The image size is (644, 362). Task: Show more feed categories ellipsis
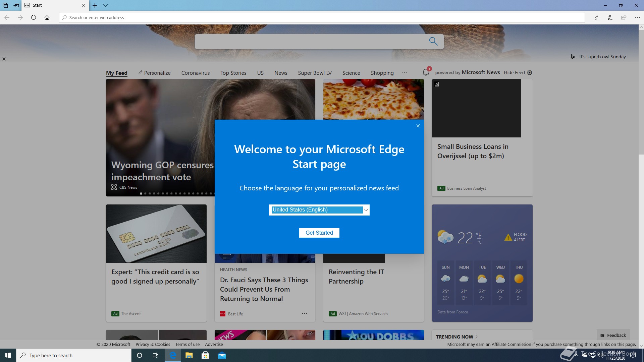point(405,72)
